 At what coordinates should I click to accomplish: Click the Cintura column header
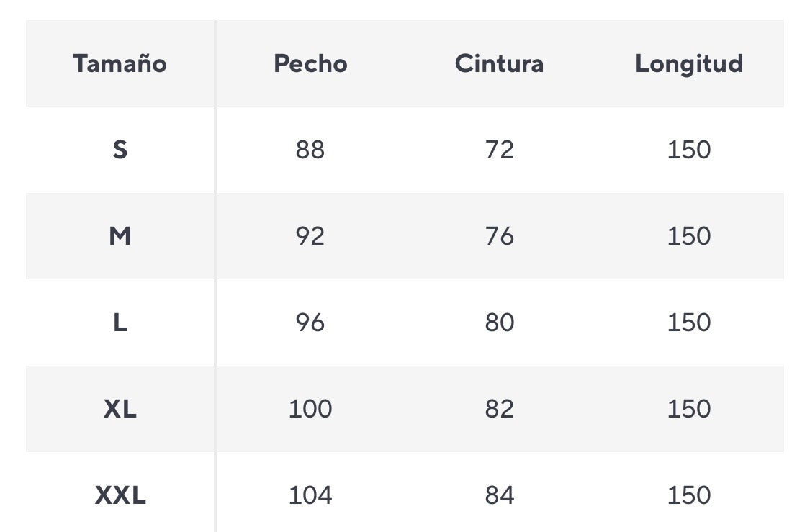click(x=499, y=63)
